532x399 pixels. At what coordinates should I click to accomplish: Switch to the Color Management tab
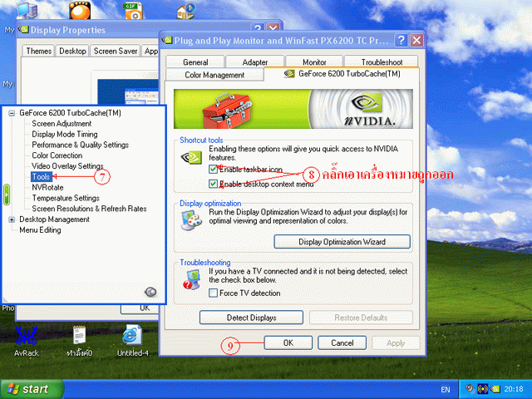click(x=214, y=75)
